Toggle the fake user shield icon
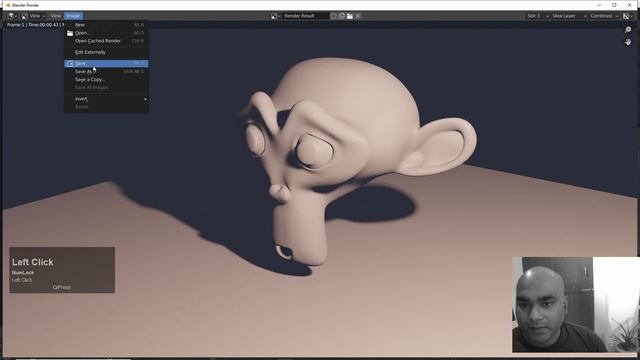Image resolution: width=640 pixels, height=360 pixels. click(x=333, y=16)
